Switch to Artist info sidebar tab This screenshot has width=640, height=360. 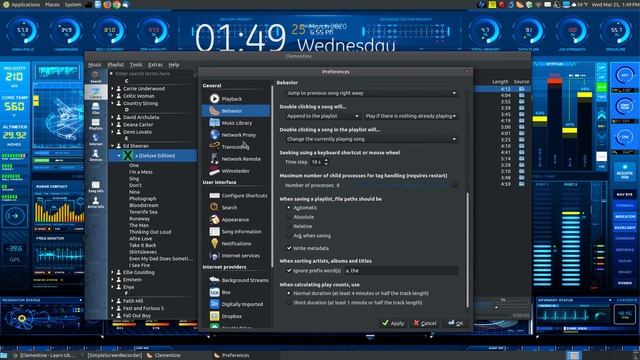tap(96, 202)
